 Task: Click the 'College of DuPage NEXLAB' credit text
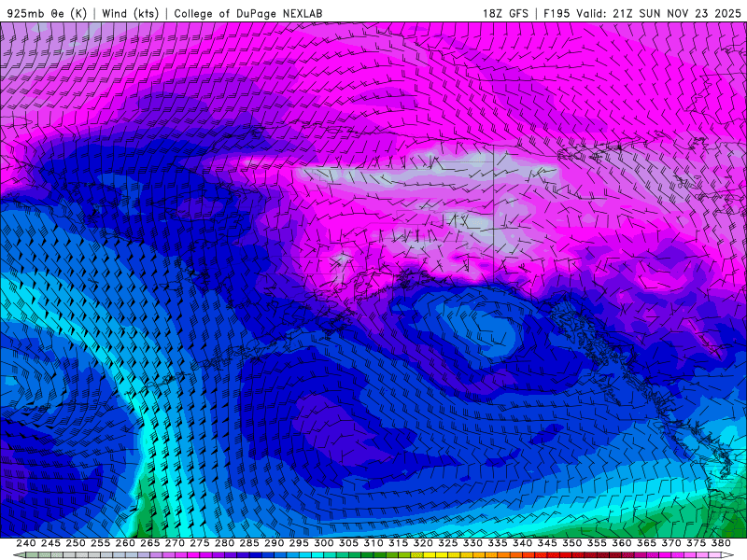point(248,13)
